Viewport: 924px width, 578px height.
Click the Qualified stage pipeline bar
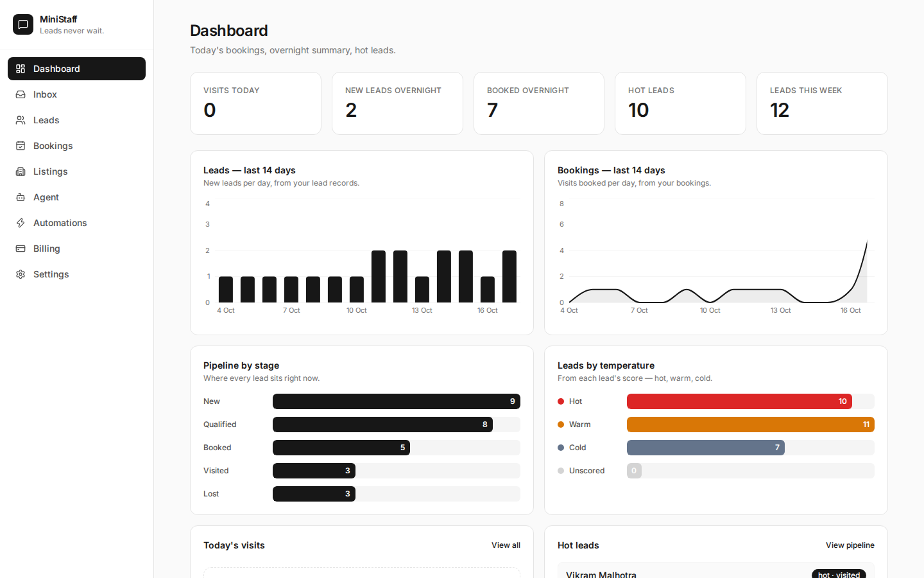pyautogui.click(x=382, y=425)
